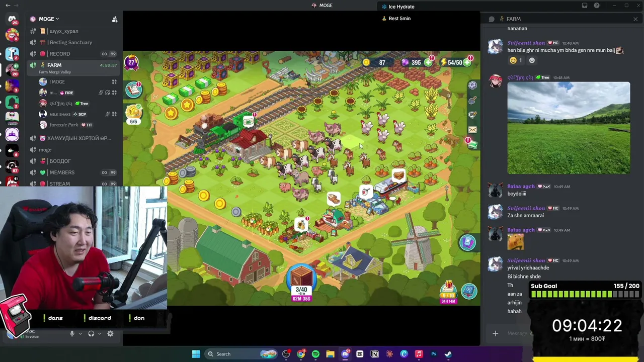644x362 pixels.
Task: Open the gift box timer icon
Action: (x=448, y=292)
